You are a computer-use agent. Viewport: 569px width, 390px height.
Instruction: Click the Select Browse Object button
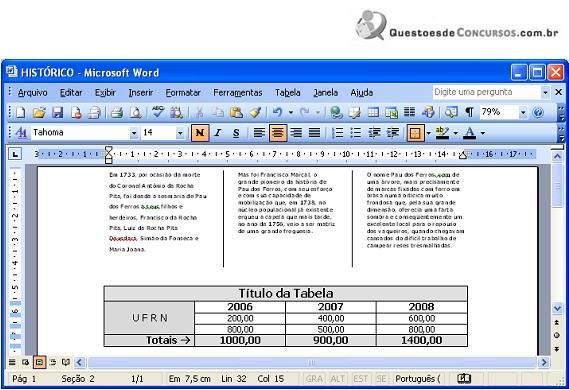pyautogui.click(x=557, y=335)
